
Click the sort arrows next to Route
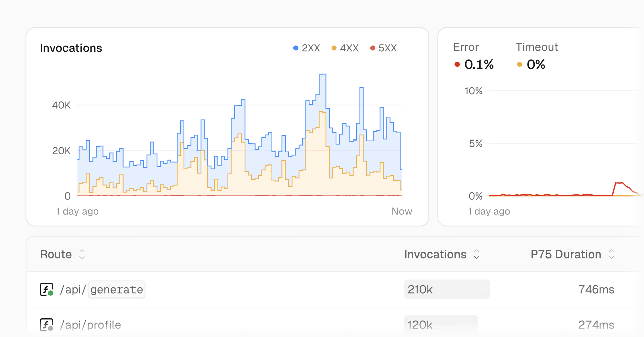click(x=82, y=254)
